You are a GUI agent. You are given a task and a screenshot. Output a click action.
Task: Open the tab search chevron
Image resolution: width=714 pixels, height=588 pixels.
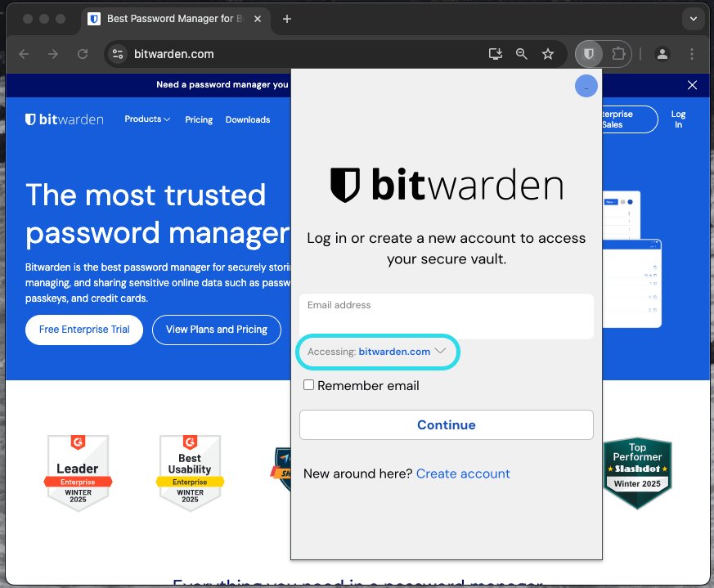(x=694, y=18)
